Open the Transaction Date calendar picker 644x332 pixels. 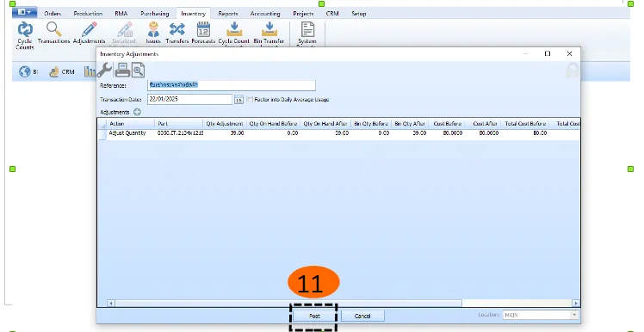238,100
